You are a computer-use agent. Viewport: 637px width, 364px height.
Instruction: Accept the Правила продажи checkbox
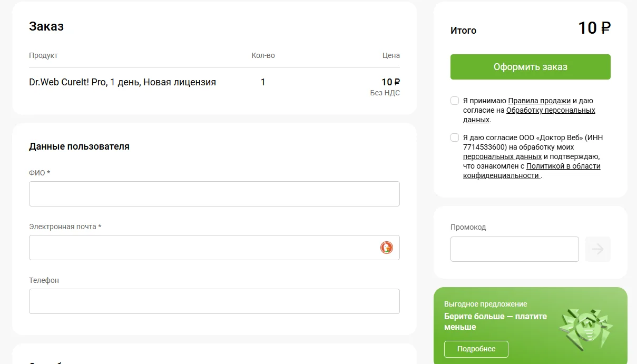point(455,101)
